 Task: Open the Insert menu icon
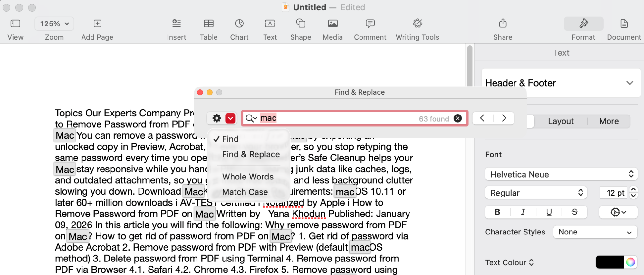176,23
